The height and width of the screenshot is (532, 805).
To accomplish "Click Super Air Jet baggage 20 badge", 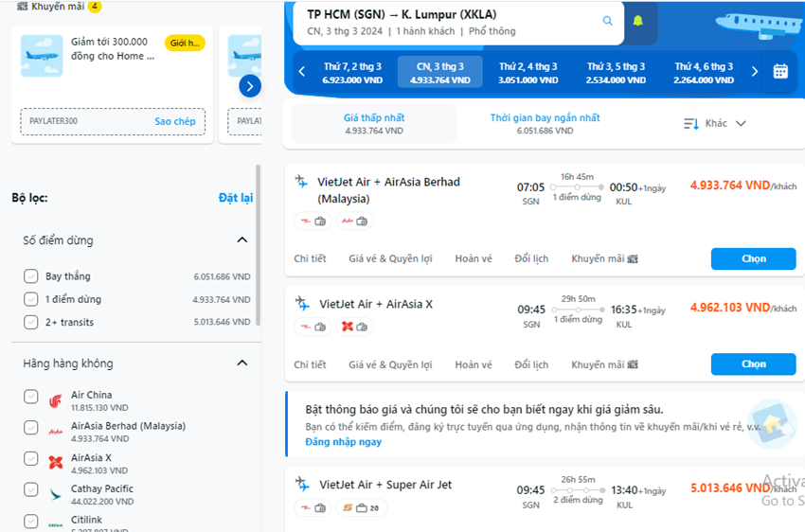I will point(362,508).
